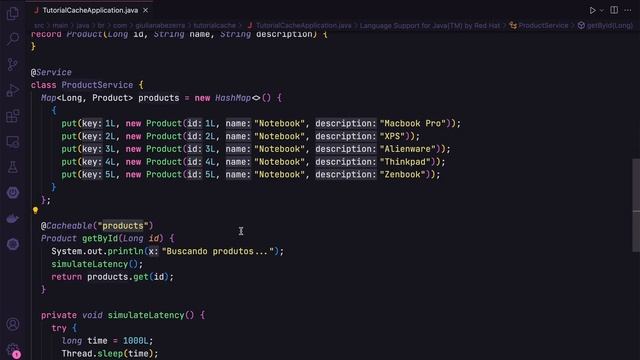
Task: Open the run options dropdown arrow
Action: (601, 11)
